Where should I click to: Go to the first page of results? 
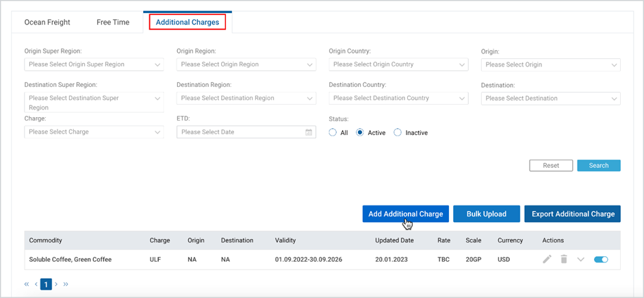click(27, 284)
